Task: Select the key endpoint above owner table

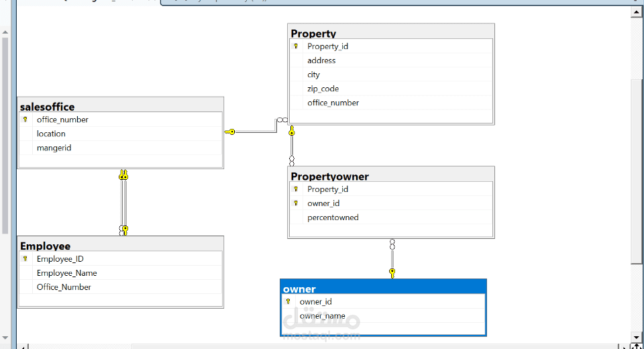Action: (x=392, y=273)
